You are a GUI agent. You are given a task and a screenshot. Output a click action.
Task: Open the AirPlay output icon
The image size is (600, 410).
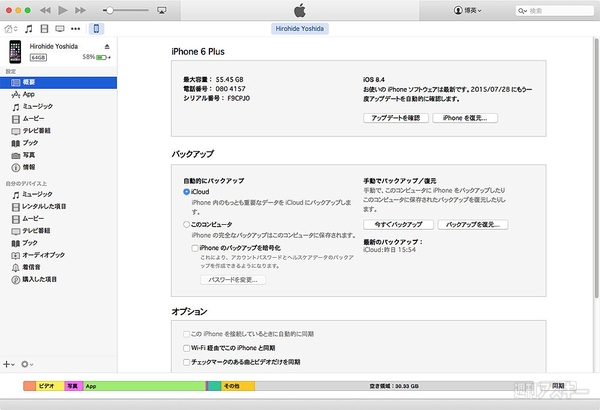(161, 10)
